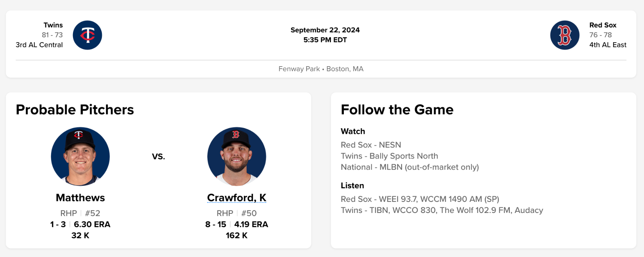The image size is (644, 257).
Task: Open the Crawford, K player link
Action: coord(236,198)
